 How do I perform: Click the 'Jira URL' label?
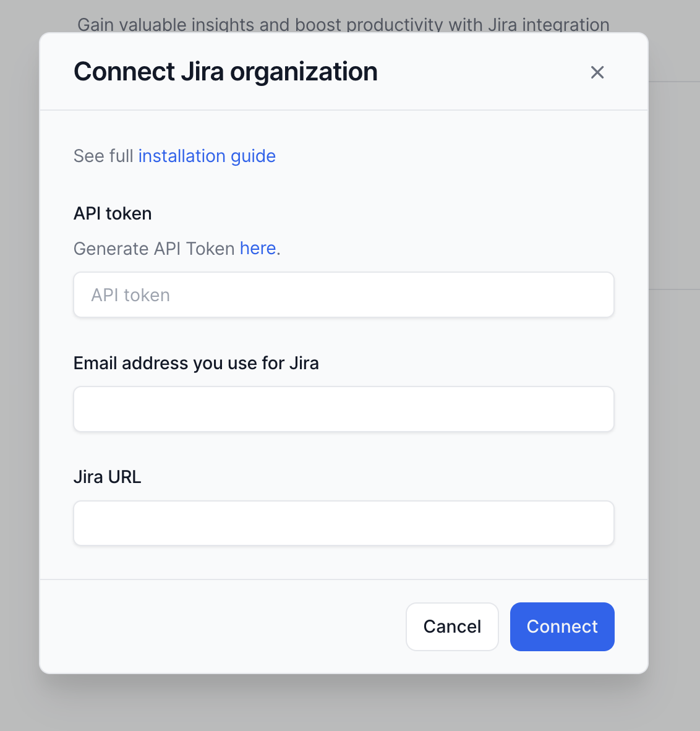pos(107,477)
